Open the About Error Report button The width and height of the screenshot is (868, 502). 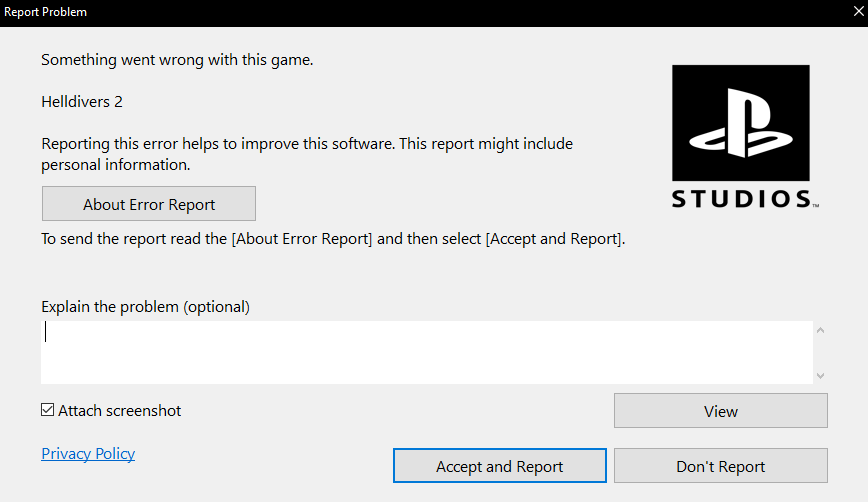coord(149,204)
